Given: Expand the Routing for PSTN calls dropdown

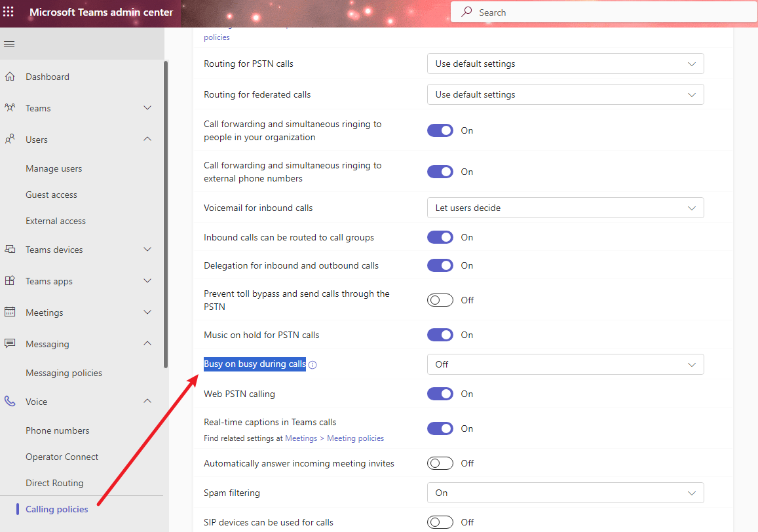Looking at the screenshot, I should click(565, 64).
